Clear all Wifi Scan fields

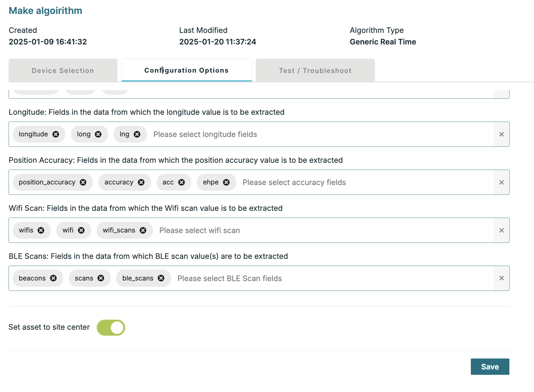pos(501,230)
